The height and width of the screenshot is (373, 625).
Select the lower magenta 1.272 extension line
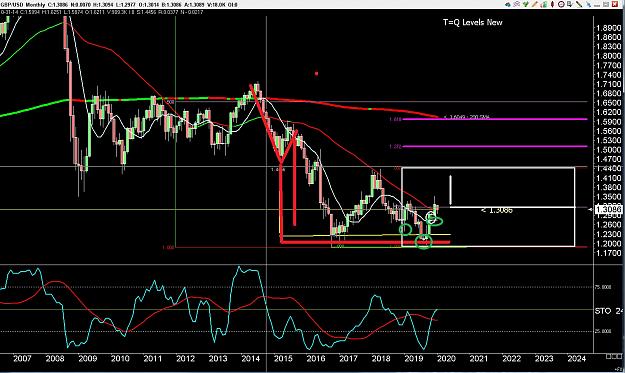pos(495,146)
